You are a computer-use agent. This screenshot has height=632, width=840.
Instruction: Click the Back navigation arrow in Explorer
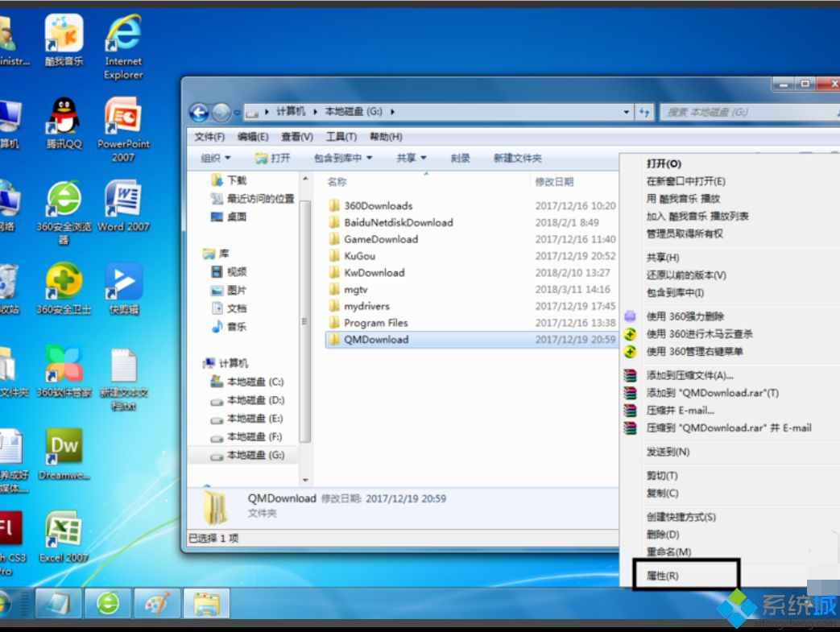pyautogui.click(x=200, y=112)
